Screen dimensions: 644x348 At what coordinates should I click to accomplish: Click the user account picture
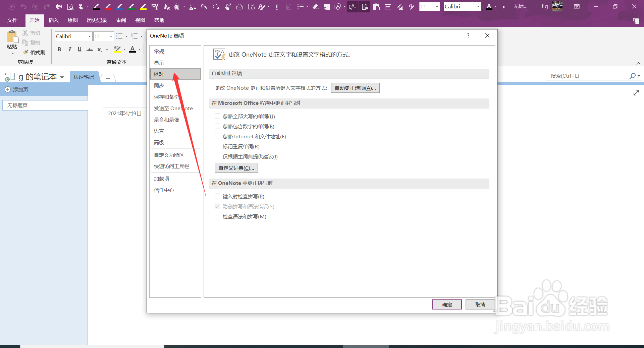tap(557, 6)
